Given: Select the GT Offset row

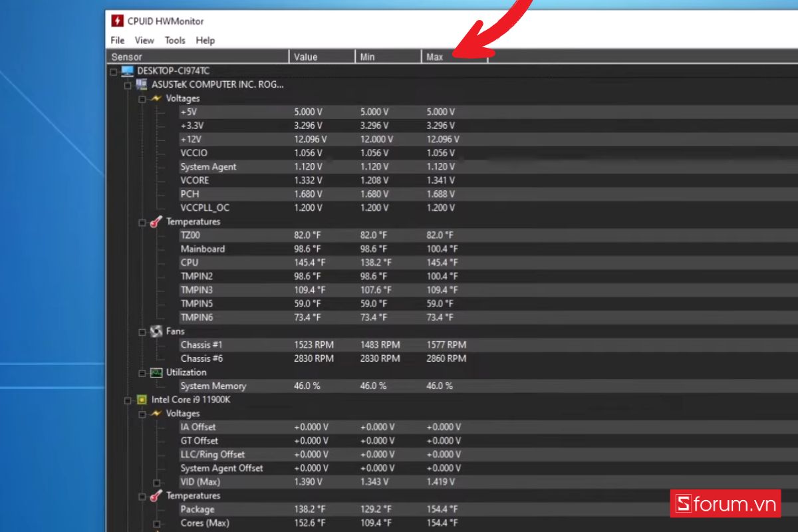Looking at the screenshot, I should tap(489, 440).
